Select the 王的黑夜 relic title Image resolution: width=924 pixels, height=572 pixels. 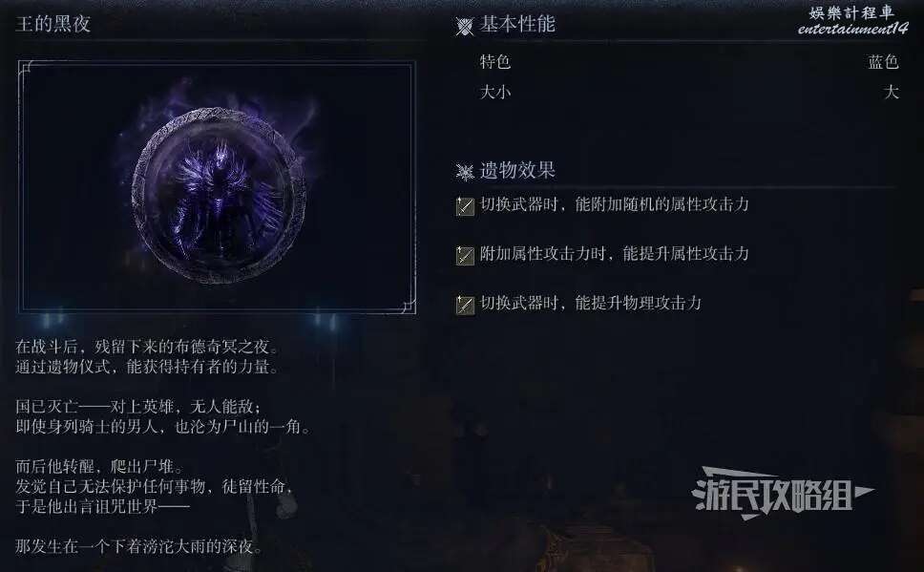pos(53,24)
